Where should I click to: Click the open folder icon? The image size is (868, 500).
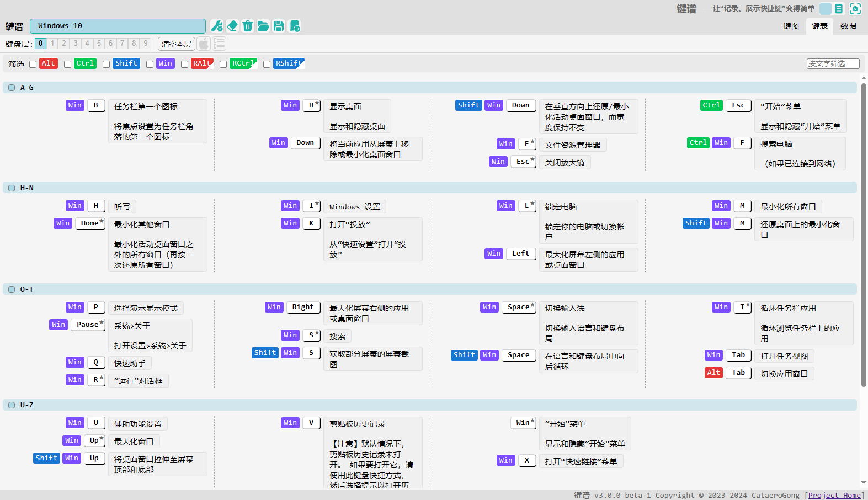point(263,26)
